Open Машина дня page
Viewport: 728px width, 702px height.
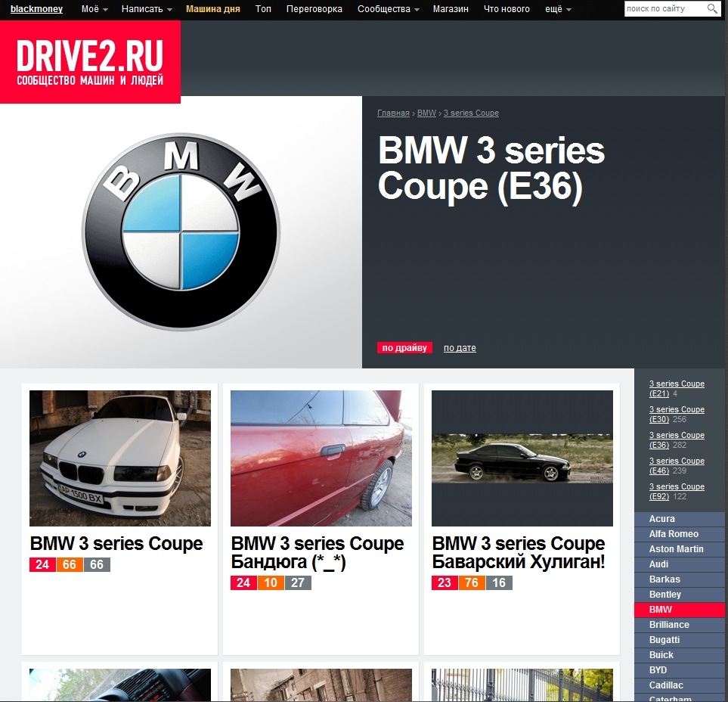pyautogui.click(x=213, y=9)
